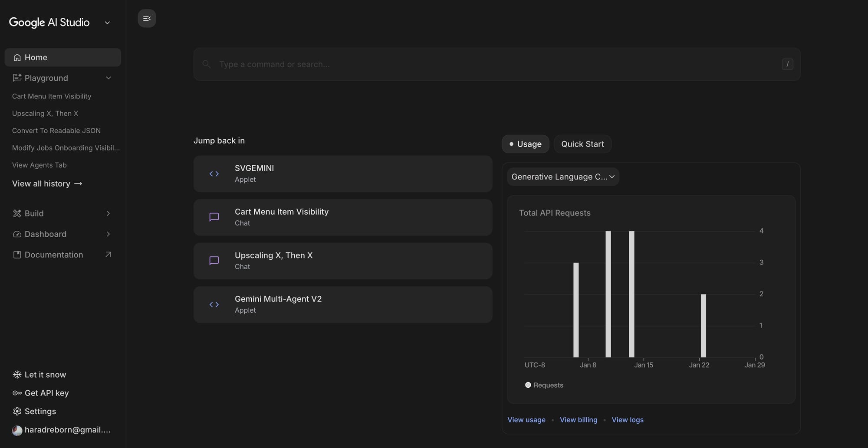
Task: Expand the Build section
Action: coord(108,213)
